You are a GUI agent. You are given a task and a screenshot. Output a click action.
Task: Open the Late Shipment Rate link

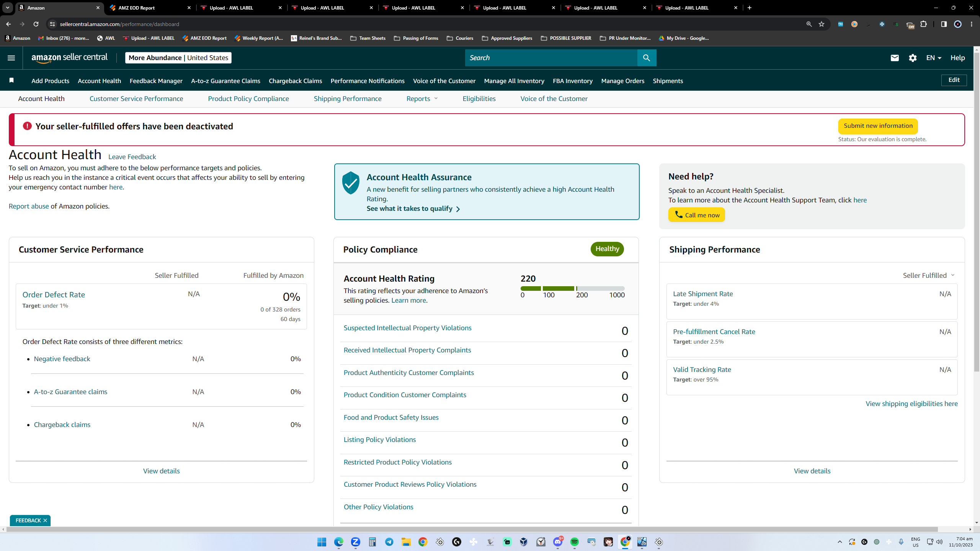coord(703,294)
